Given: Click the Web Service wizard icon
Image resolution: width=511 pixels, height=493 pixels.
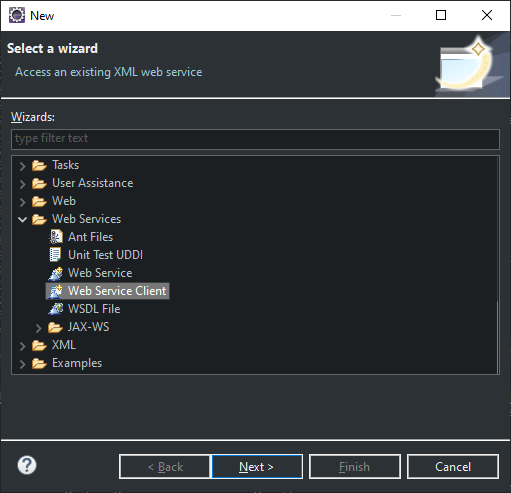Looking at the screenshot, I should [55, 273].
